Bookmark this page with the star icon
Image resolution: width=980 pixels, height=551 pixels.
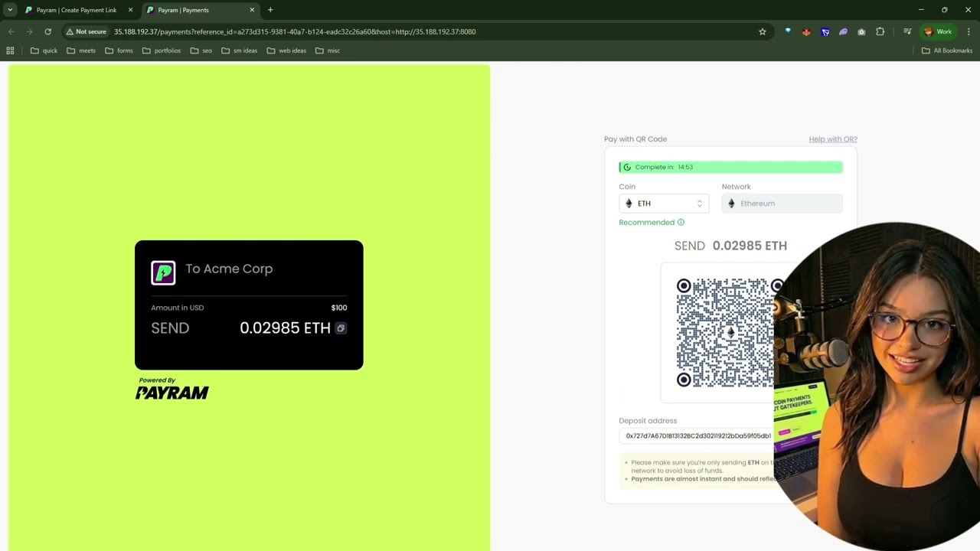(x=763, y=32)
